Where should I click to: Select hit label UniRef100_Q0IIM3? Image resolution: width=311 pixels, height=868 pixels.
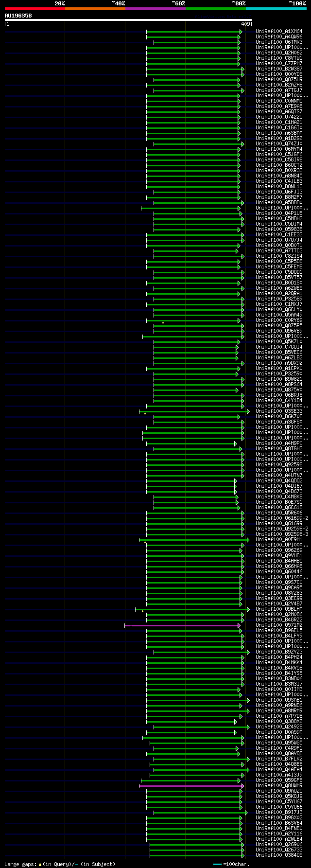click(x=279, y=690)
